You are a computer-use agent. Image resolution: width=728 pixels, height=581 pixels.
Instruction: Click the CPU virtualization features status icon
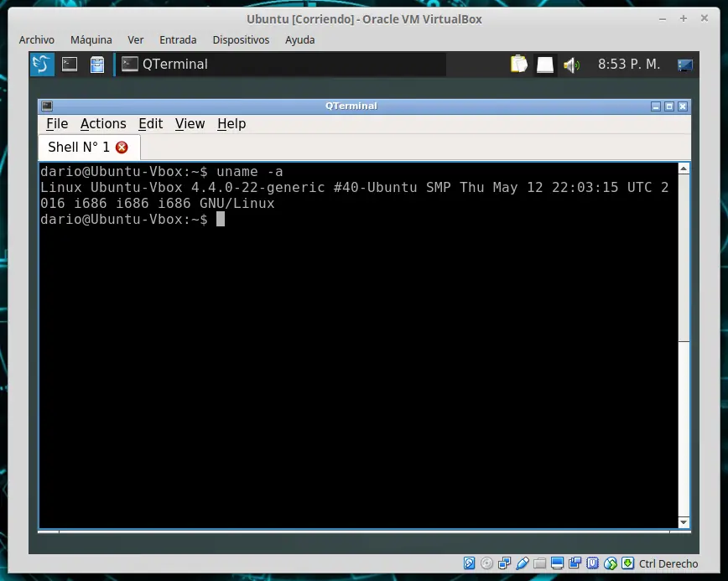point(592,563)
